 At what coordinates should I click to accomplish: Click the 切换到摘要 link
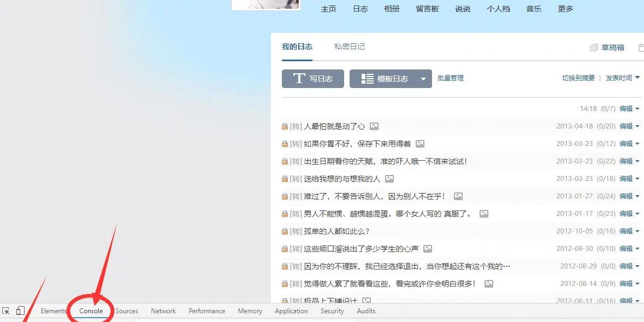click(579, 78)
